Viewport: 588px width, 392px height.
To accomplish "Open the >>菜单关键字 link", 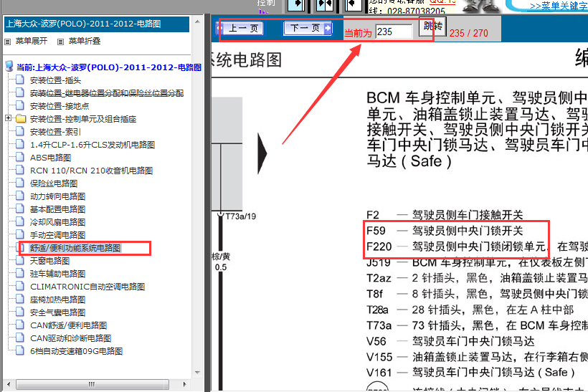I will [x=559, y=6].
